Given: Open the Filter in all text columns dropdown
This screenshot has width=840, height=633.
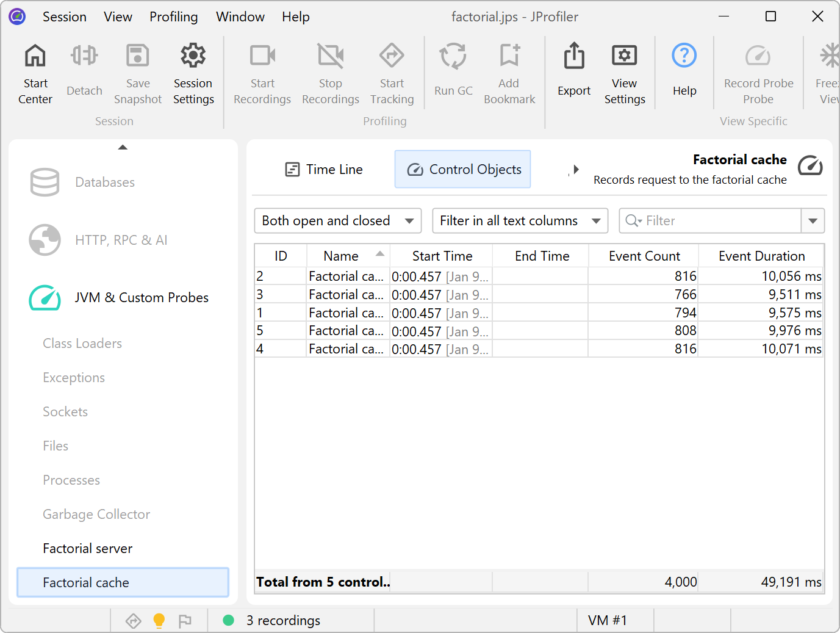Looking at the screenshot, I should tap(520, 221).
